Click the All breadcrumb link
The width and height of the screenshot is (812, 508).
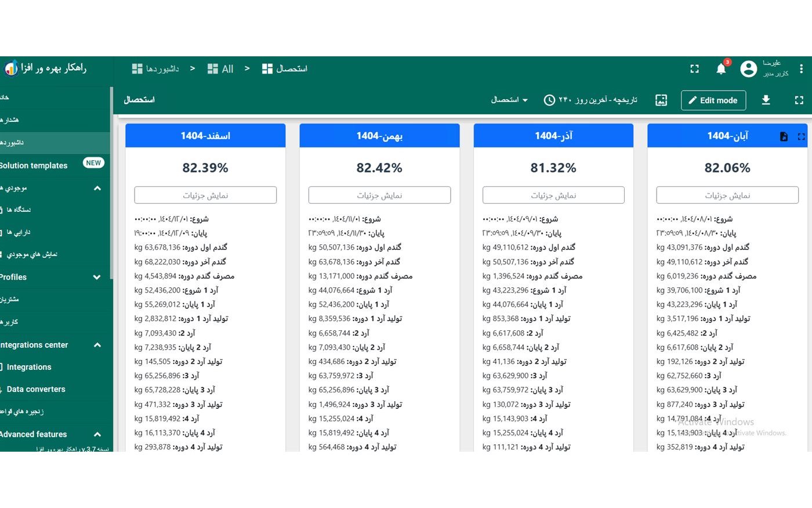tap(227, 69)
